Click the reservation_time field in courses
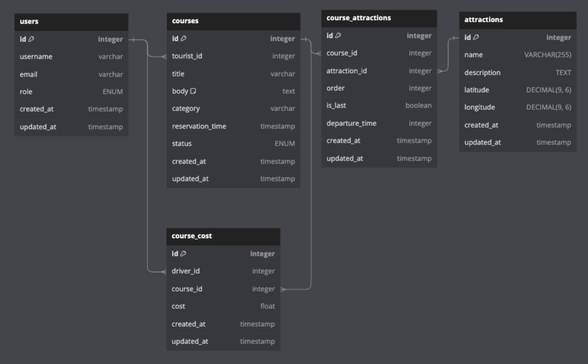 point(233,126)
